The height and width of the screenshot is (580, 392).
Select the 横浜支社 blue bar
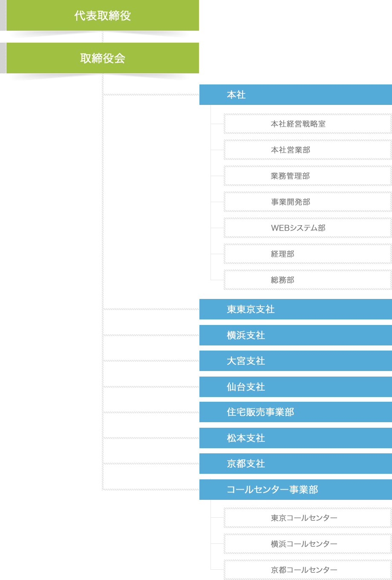296,335
